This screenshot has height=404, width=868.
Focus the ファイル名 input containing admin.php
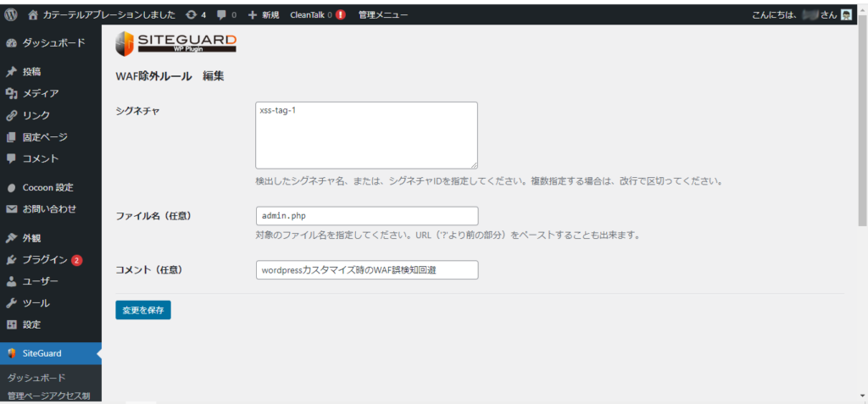point(366,216)
